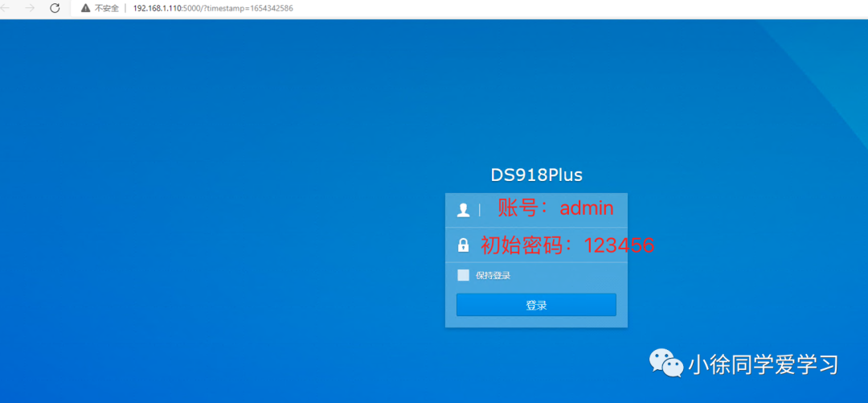Click the not-secure warning triangle icon
This screenshot has width=868, height=403.
tap(85, 8)
